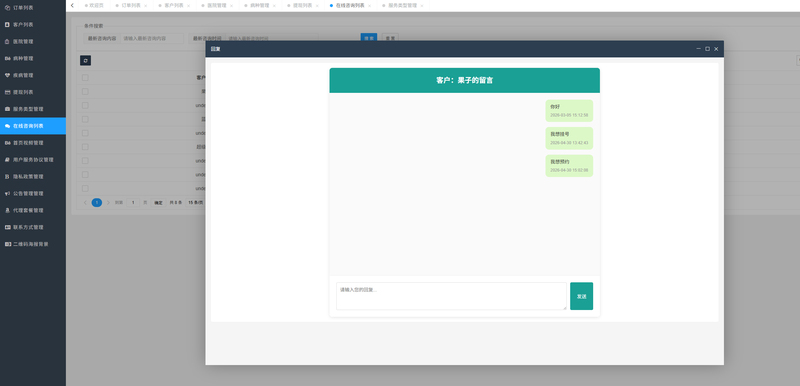Image resolution: width=800 pixels, height=386 pixels.
Task: Focus the 请输入您的回复 reply text box
Action: click(451, 296)
